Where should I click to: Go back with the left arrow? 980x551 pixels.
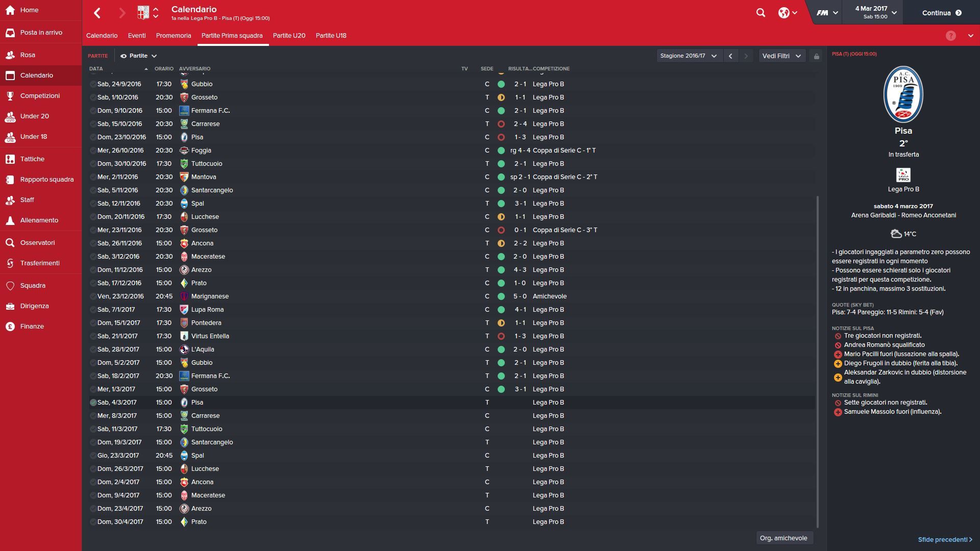tap(97, 13)
